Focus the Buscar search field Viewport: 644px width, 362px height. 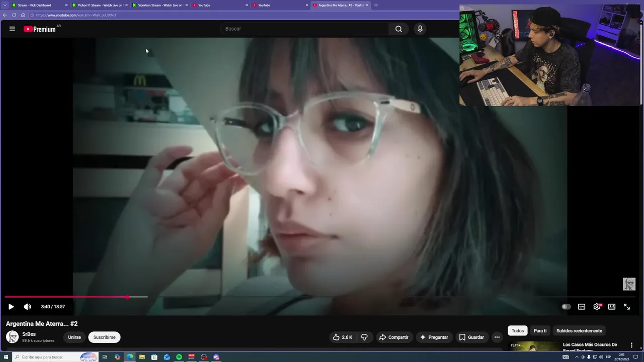click(304, 29)
